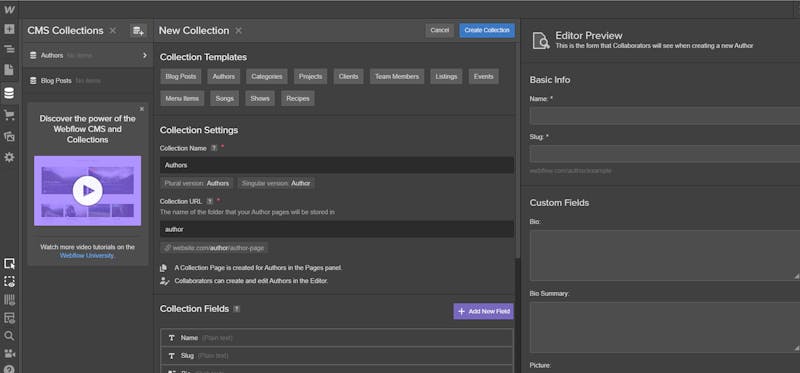This screenshot has width=800, height=373.
Task: Click the Cancel button
Action: tap(439, 31)
